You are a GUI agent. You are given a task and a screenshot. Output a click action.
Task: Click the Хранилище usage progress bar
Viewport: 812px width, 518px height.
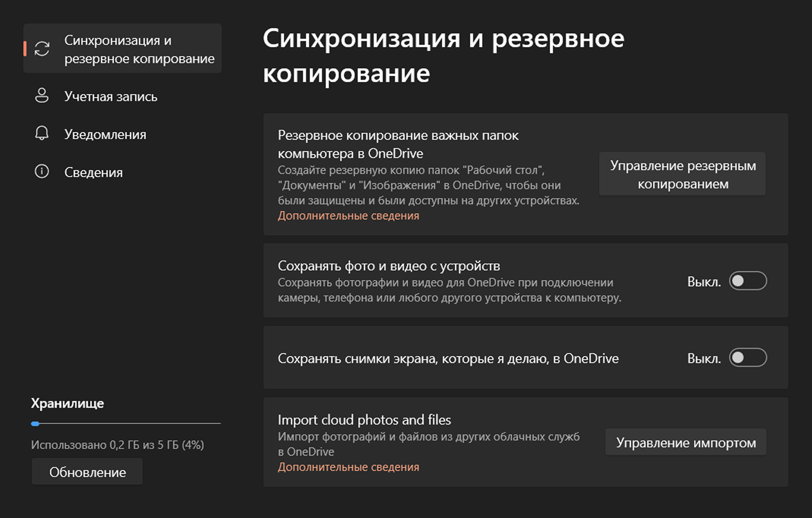[126, 423]
